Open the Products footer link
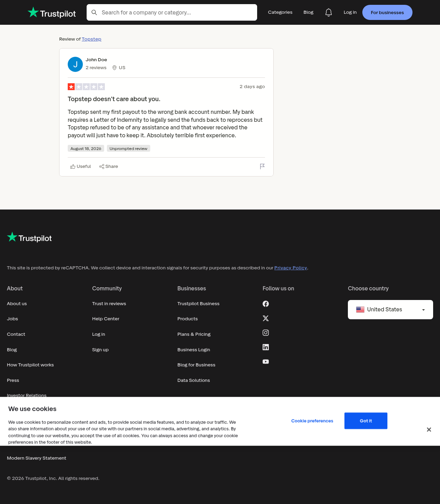Screen dimensions: 440x504 coord(188,319)
